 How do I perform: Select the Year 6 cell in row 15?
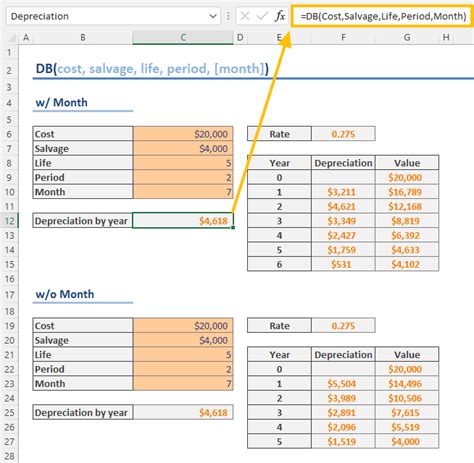[279, 264]
